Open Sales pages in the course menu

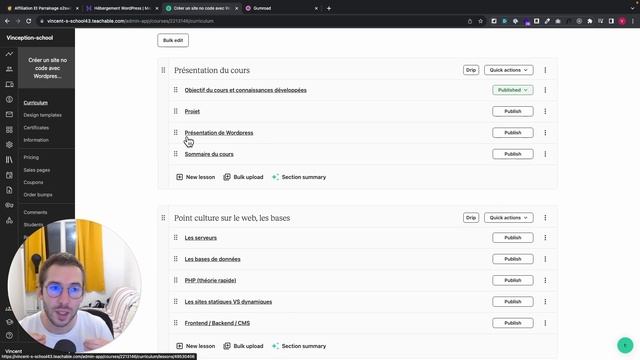click(x=37, y=170)
